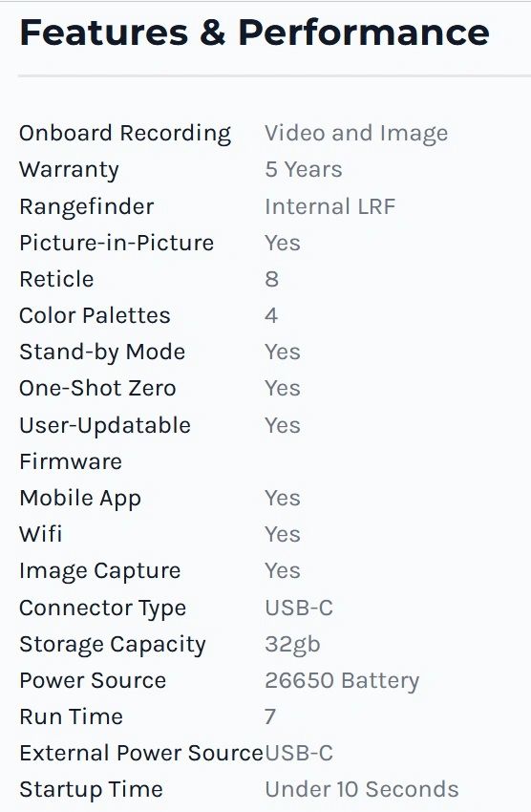Click the Features & Performance heading
The height and width of the screenshot is (812, 531).
pyautogui.click(x=254, y=32)
